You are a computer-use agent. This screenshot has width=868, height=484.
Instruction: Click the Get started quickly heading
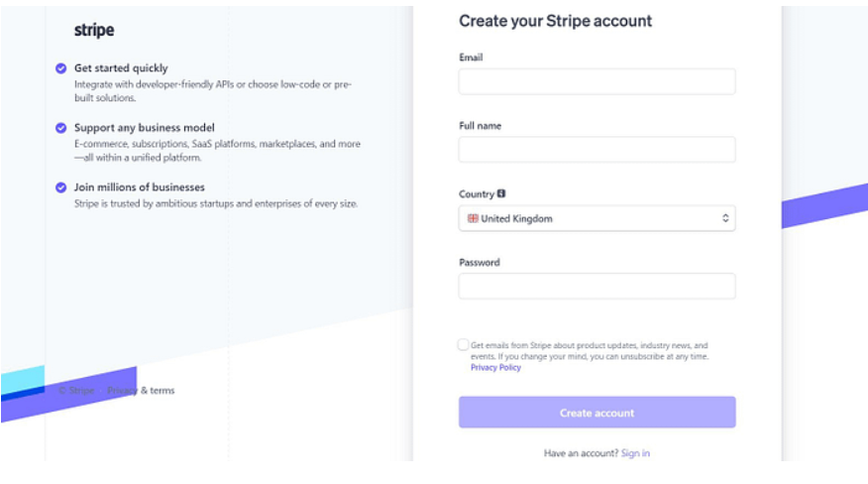(121, 68)
